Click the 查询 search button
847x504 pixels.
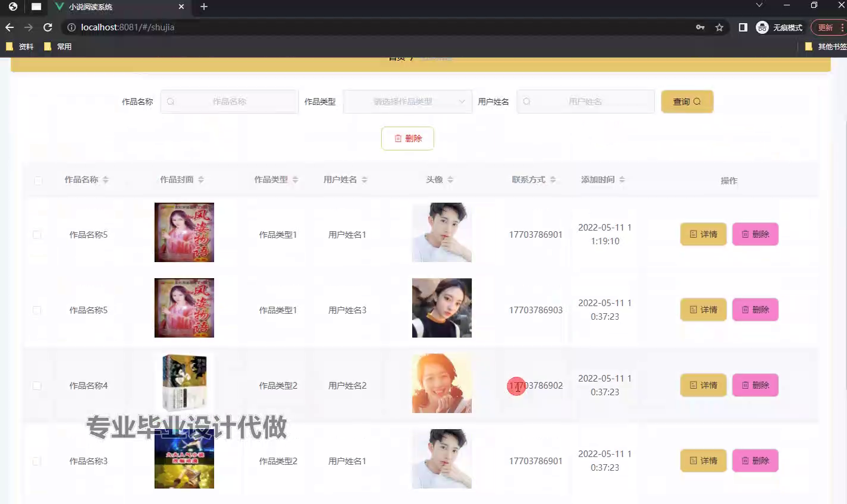[687, 102]
